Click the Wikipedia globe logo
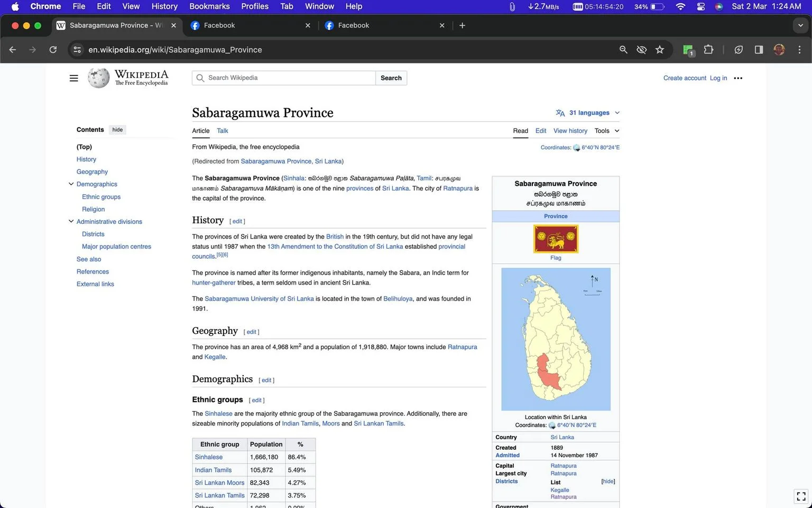This screenshot has width=812, height=508. 98,78
